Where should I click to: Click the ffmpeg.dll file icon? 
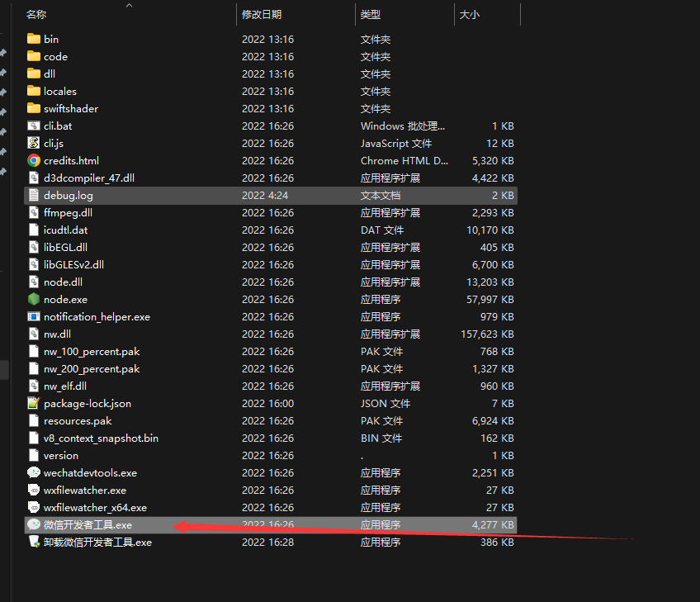click(x=34, y=212)
